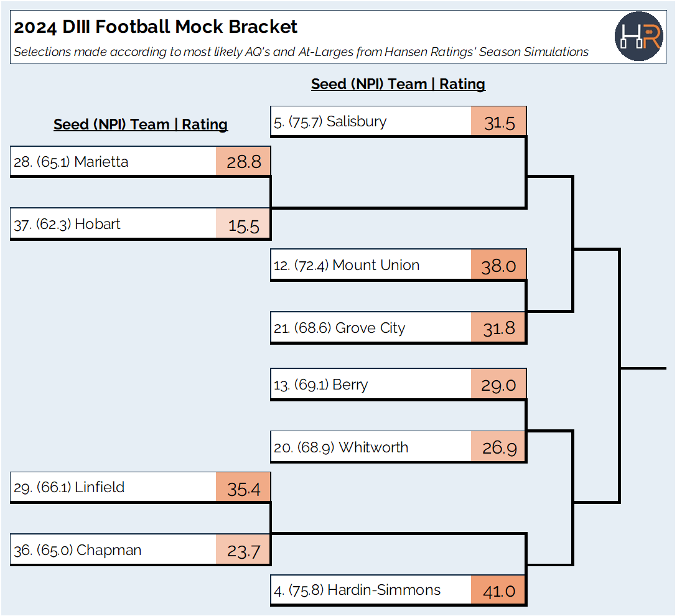The image size is (677, 616).
Task: Select the Salisbury team cell
Action: (371, 121)
